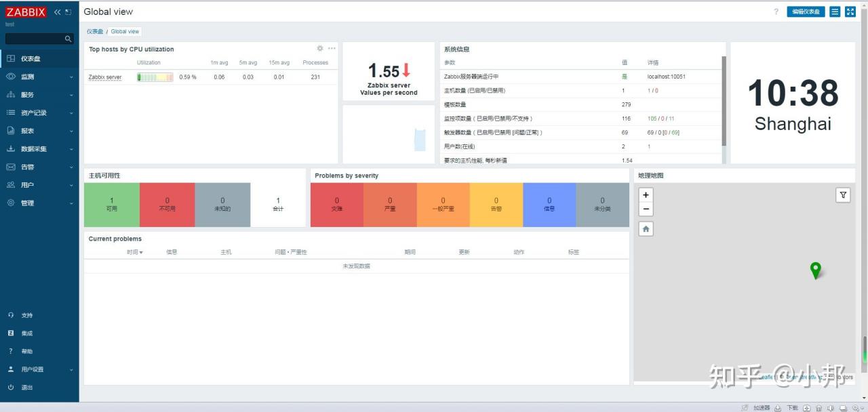
Task: Expand the 管理 submenu chevron
Action: pos(71,203)
